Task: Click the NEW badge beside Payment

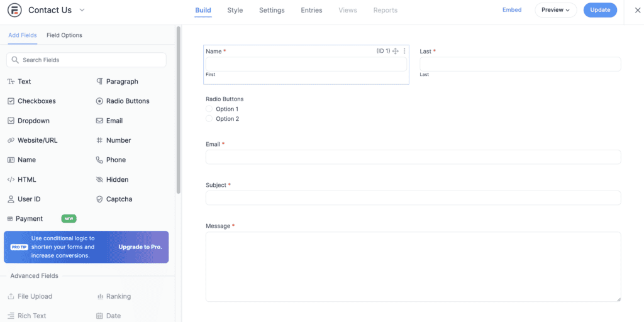Action: click(x=69, y=218)
